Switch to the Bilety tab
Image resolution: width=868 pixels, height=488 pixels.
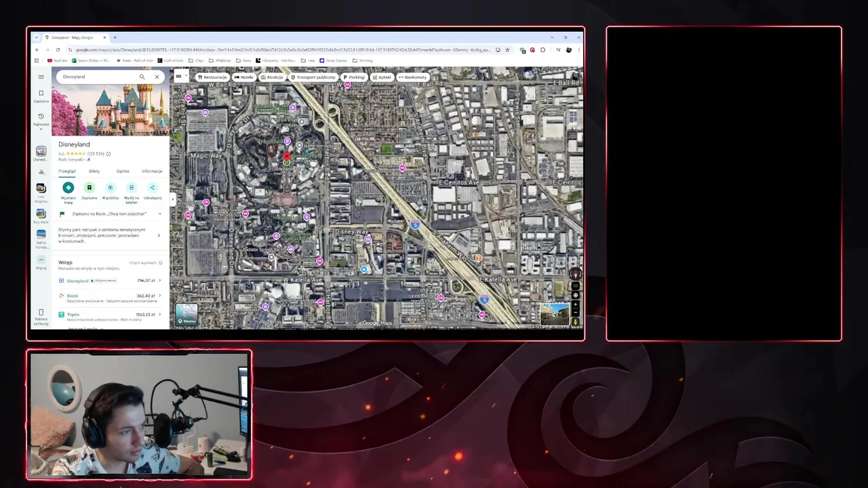[94, 171]
